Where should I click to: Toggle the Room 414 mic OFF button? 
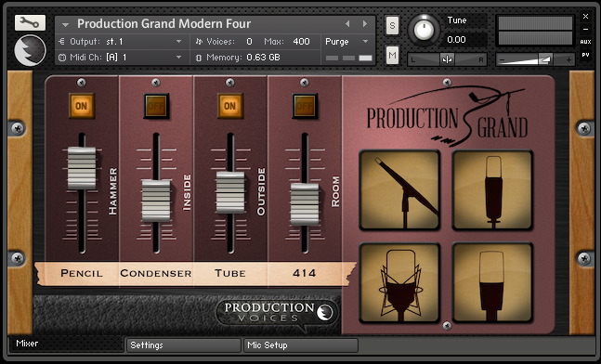point(305,106)
